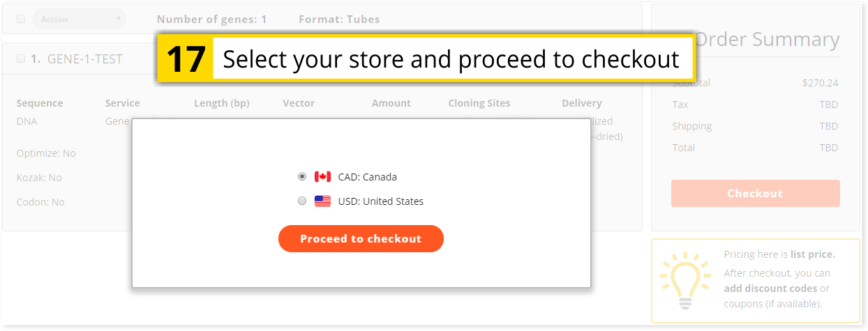
Task: Click the GENE-1-TEST gene name
Action: point(84,59)
